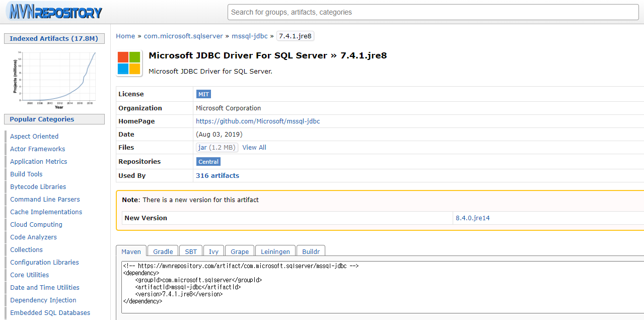Go to Home breadcrumb link
Viewport: 644px width, 320px height.
(x=125, y=36)
